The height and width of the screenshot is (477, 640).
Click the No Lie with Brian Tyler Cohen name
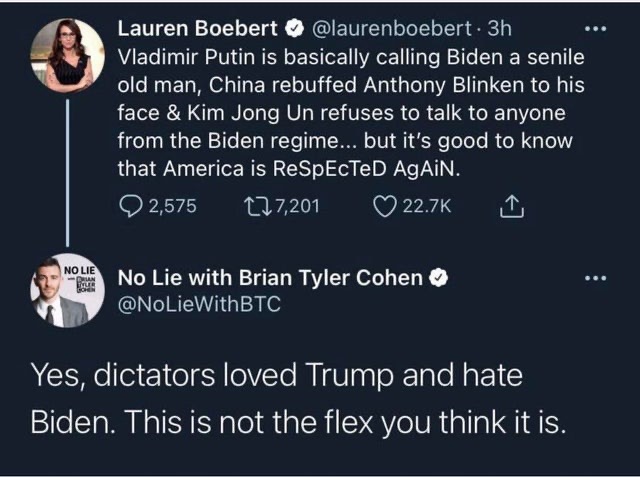(x=270, y=277)
